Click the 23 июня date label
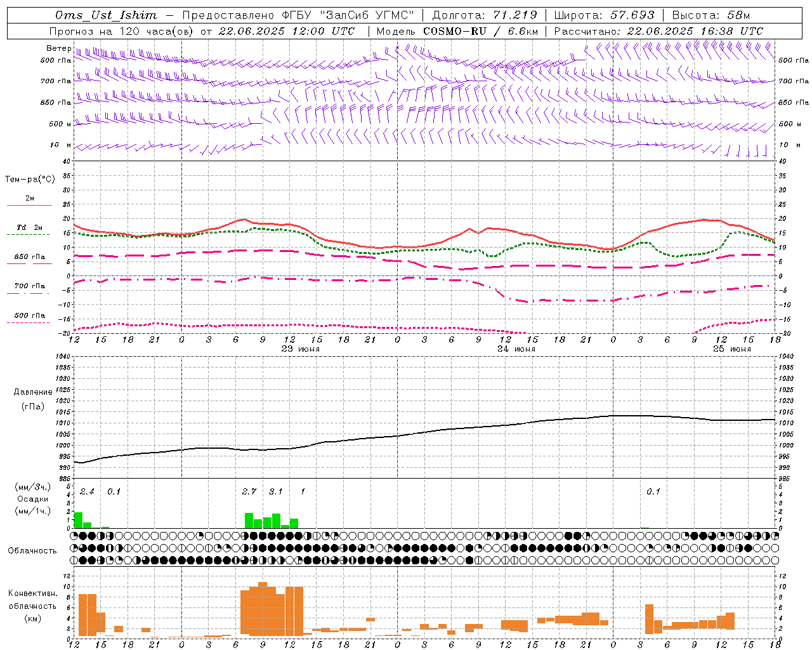 coord(301,349)
